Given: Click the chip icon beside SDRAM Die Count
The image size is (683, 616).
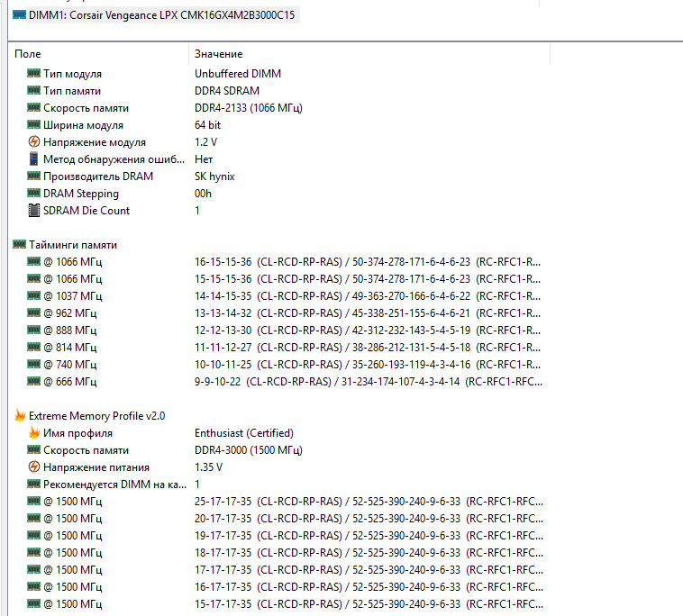Looking at the screenshot, I should click(33, 210).
